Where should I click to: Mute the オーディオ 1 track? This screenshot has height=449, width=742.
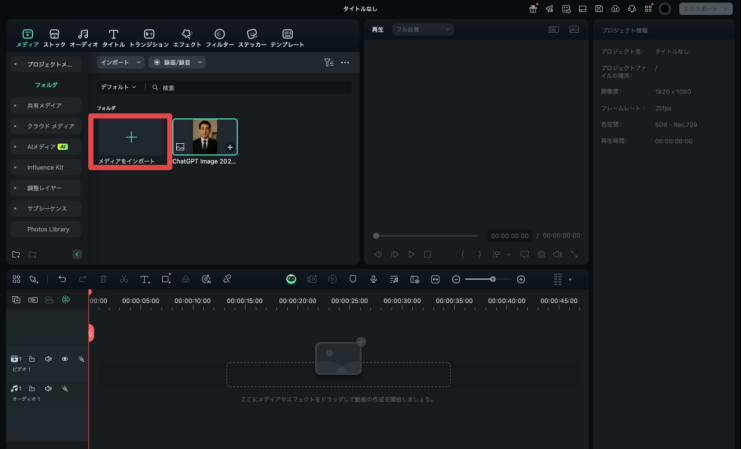tap(48, 388)
